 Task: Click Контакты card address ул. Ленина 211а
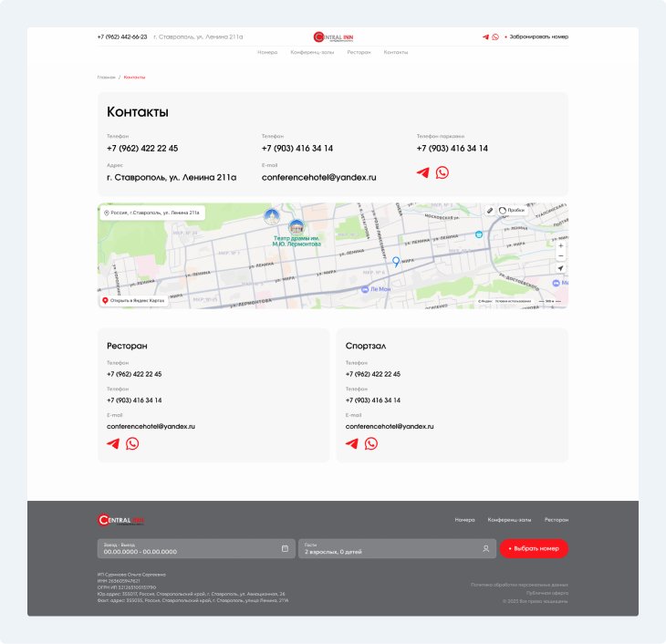point(172,178)
